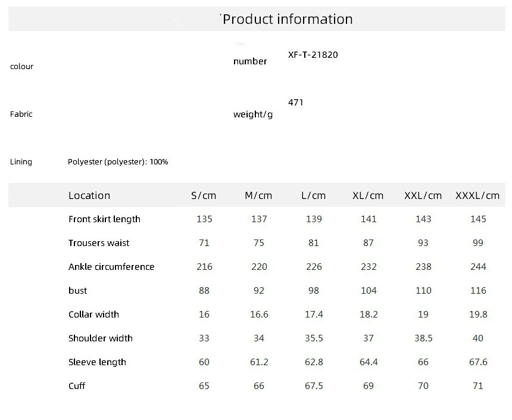
Task: Select the product number XF-T-21820
Action: (313, 54)
